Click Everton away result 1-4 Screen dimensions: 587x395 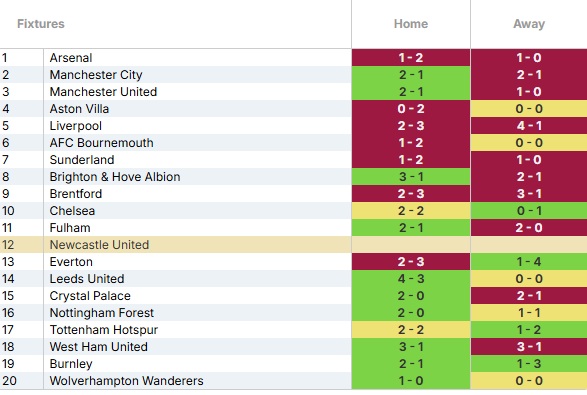(x=529, y=262)
